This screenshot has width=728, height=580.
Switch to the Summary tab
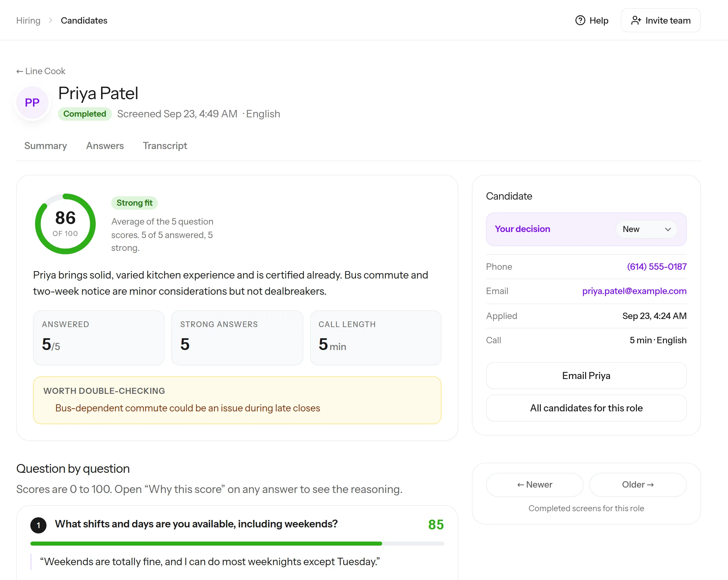click(45, 146)
